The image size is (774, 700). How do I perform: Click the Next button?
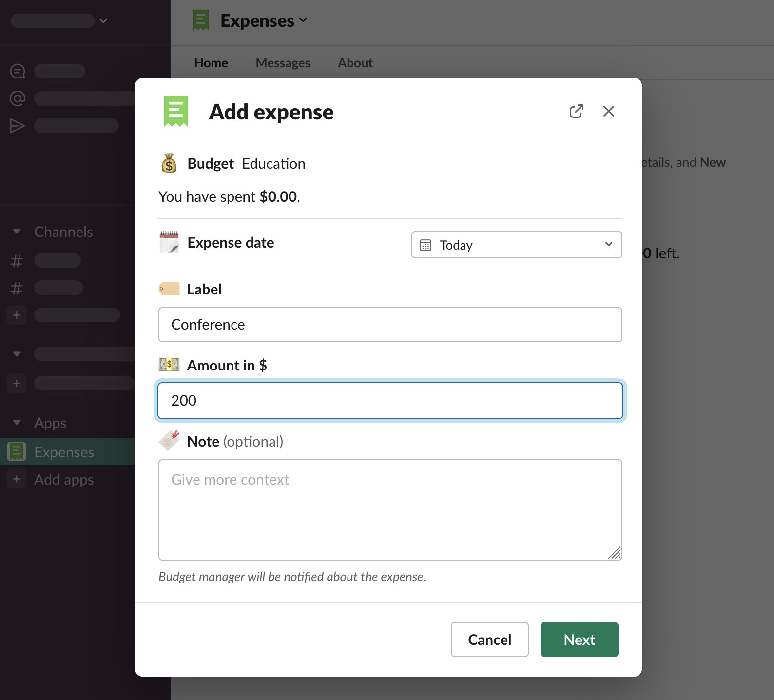tap(579, 640)
